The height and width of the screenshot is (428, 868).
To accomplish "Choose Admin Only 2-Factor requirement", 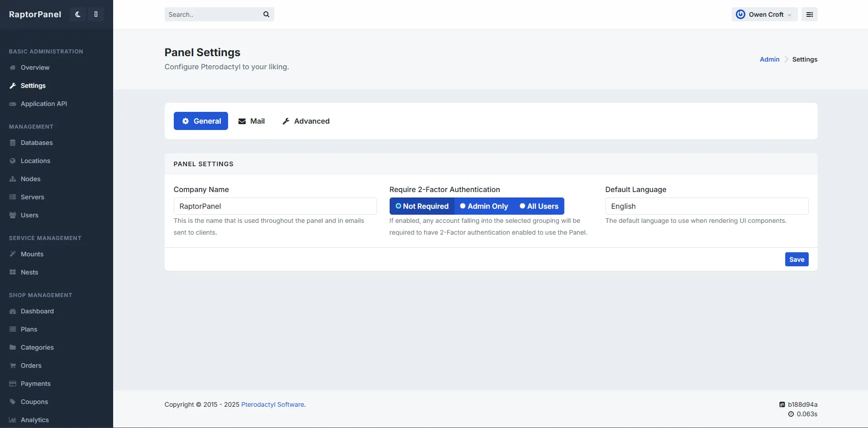I will (484, 206).
